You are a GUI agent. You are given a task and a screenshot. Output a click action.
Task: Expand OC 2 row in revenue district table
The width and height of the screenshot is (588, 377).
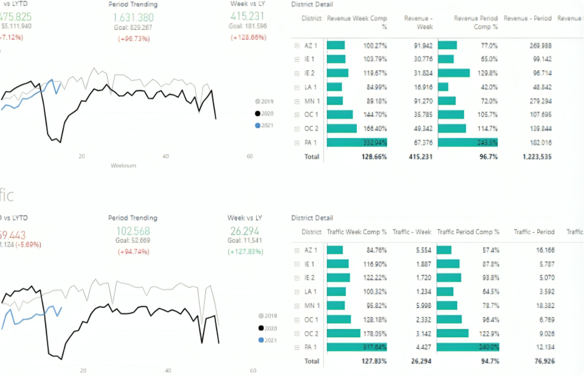(x=297, y=129)
